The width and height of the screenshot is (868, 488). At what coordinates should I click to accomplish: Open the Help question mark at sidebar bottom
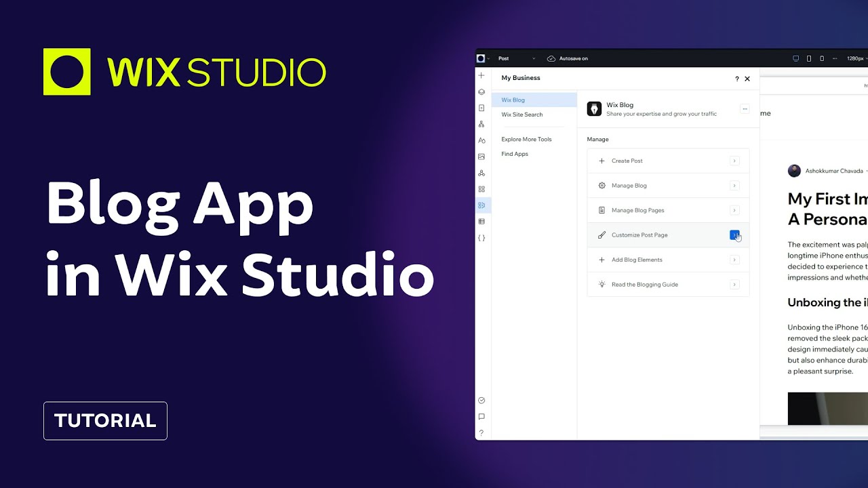481,432
